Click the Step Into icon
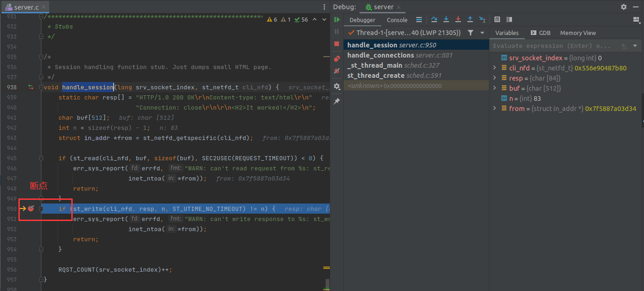 point(446,19)
